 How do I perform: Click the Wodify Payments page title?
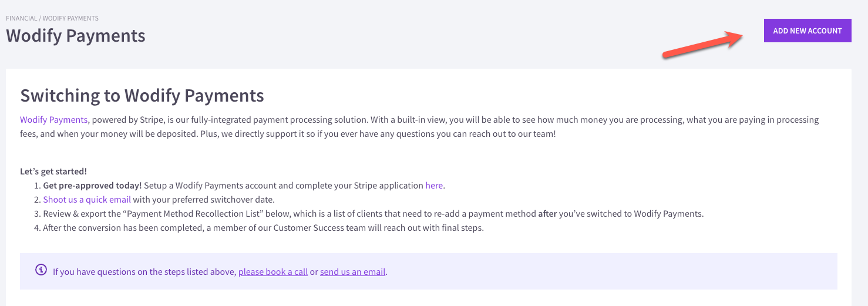pyautogui.click(x=76, y=36)
